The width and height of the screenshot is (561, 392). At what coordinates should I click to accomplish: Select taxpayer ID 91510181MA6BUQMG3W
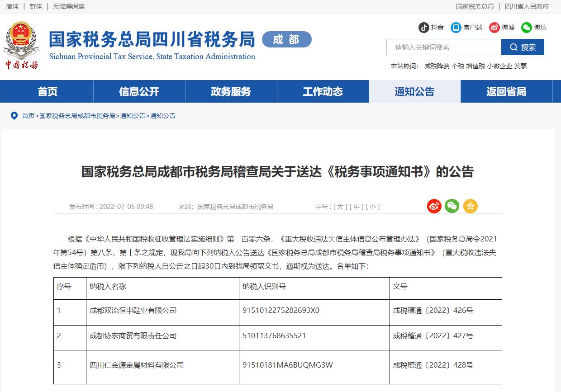coord(288,365)
